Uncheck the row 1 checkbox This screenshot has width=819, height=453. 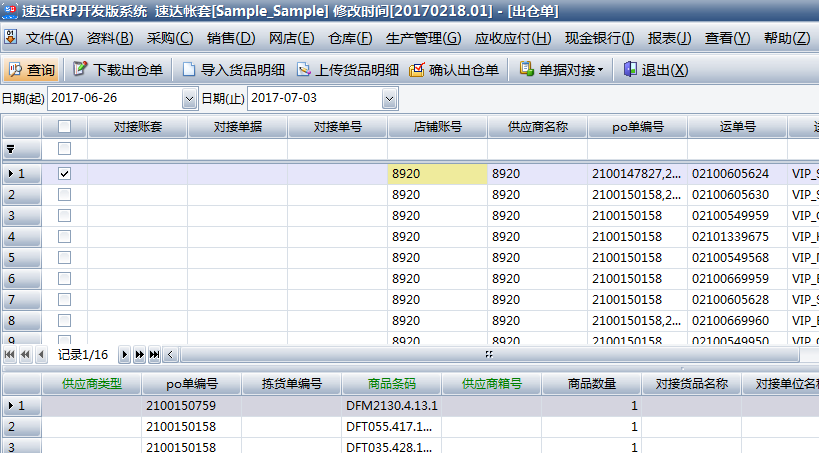64,173
